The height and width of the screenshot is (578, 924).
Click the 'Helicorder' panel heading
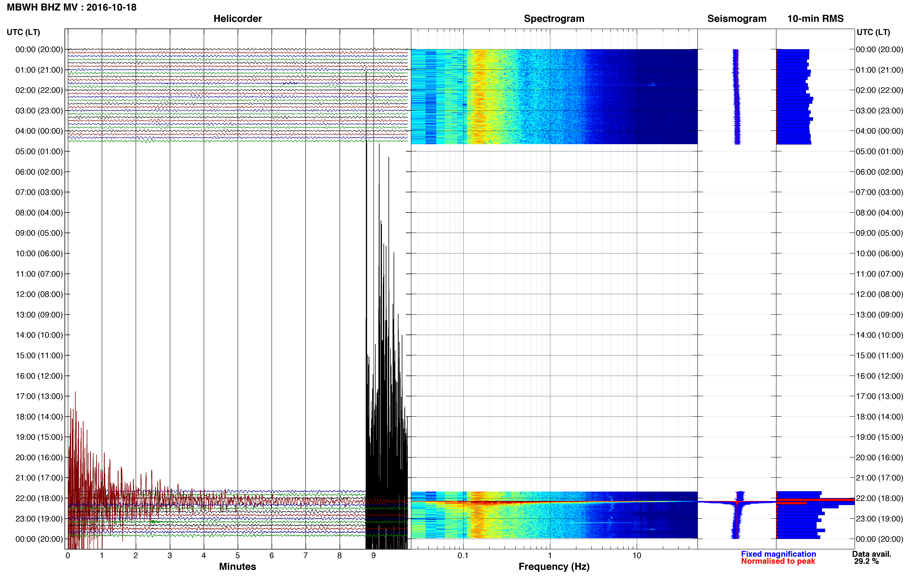click(x=237, y=18)
